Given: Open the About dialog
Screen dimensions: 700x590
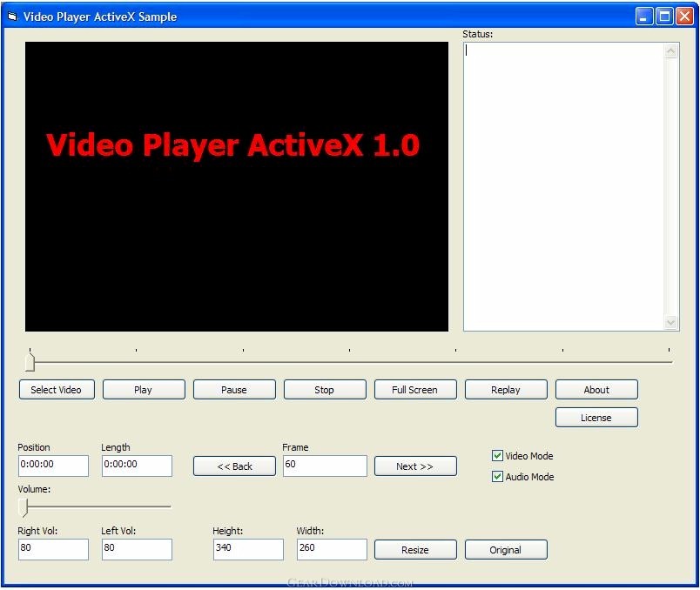Looking at the screenshot, I should click(596, 390).
